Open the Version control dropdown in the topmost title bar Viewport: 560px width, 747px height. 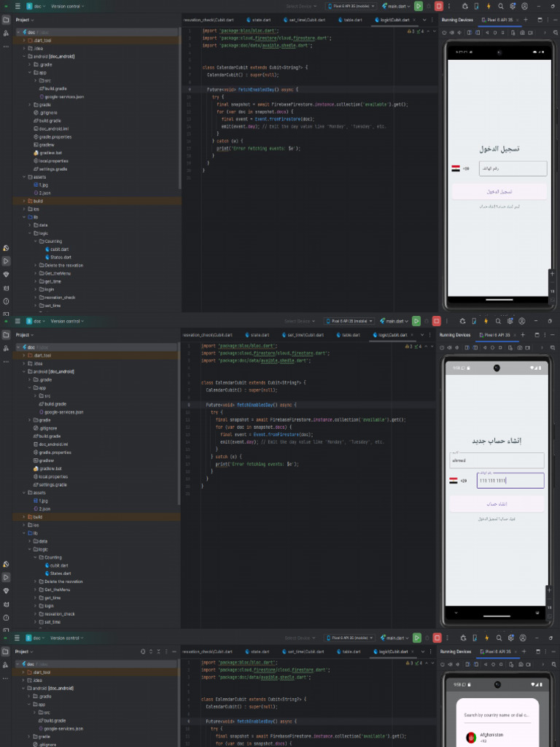(67, 6)
